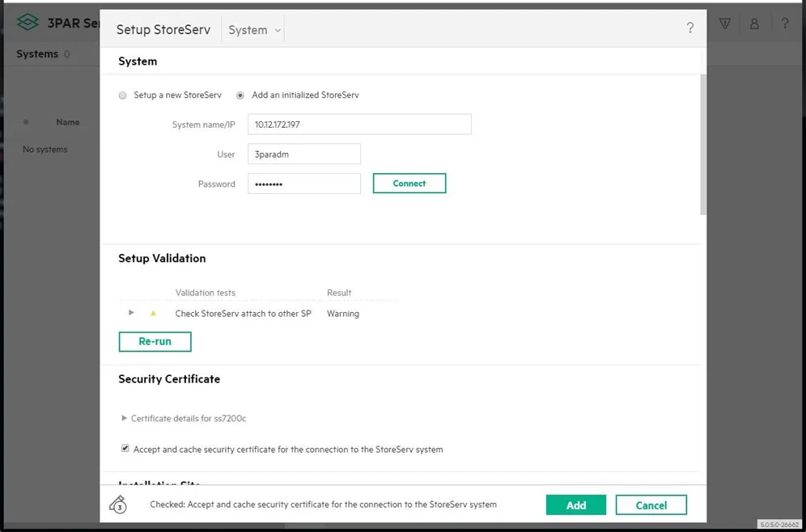
Task: Click the dialog vertical scrollbar
Action: pos(703,144)
